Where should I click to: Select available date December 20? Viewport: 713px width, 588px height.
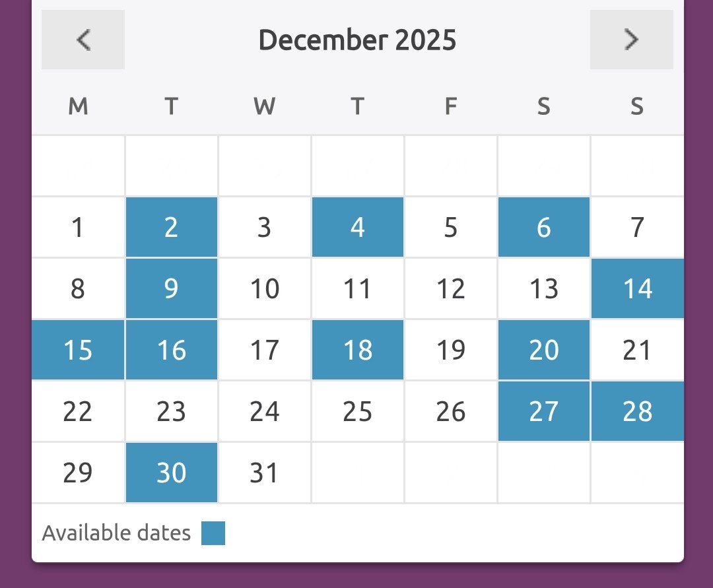[544, 350]
